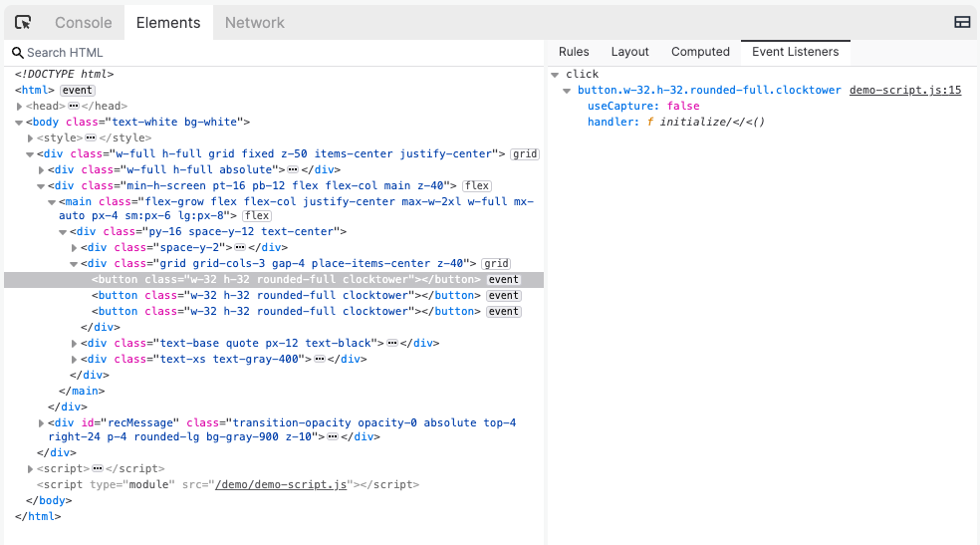Screen dimensions: 980x545
Task: Switch to the Console tab
Action: (83, 23)
